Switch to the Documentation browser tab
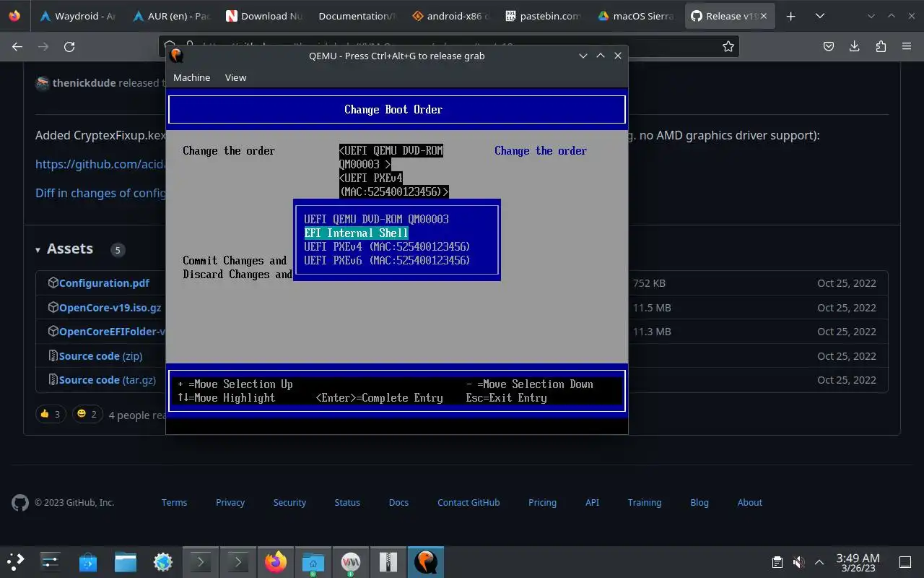The height and width of the screenshot is (578, 924). [x=357, y=16]
